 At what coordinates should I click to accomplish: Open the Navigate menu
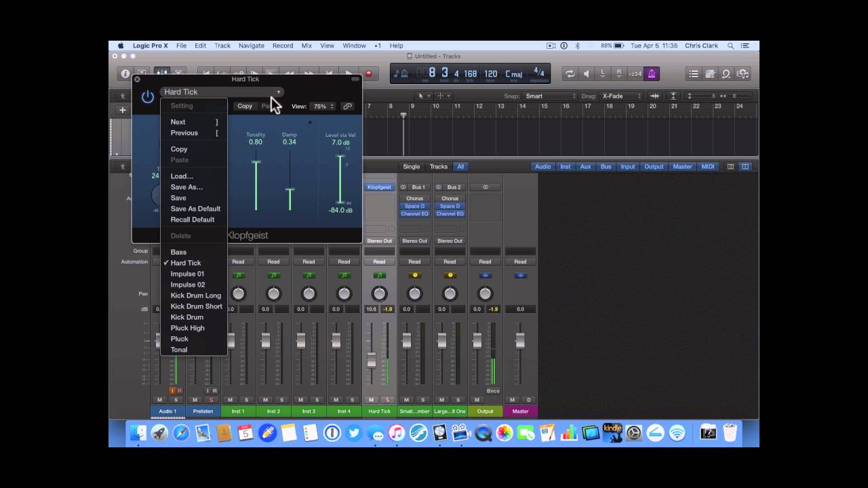click(251, 46)
